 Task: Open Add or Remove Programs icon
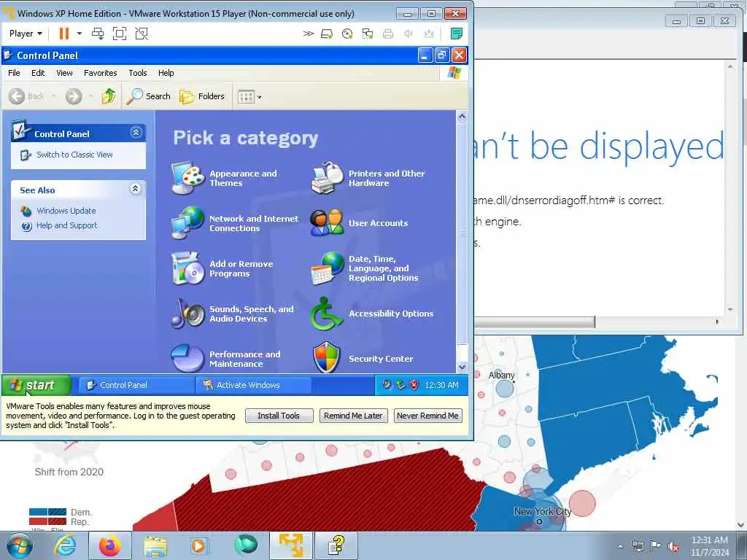tap(187, 268)
